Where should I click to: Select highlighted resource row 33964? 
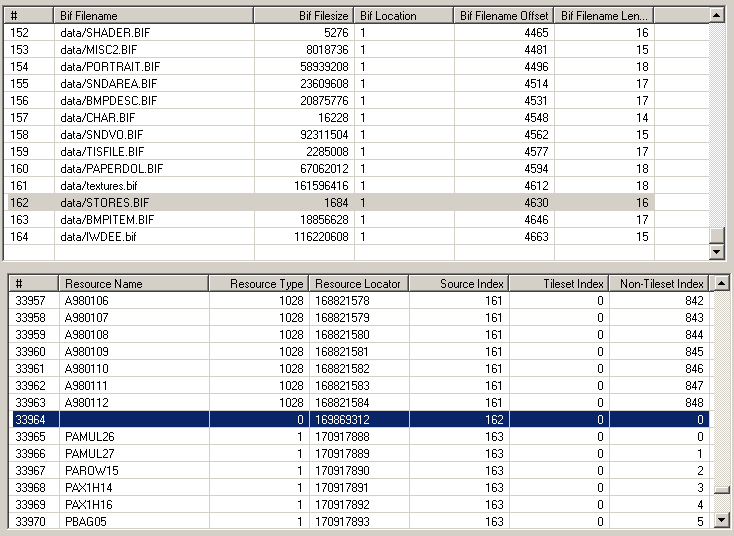point(360,419)
